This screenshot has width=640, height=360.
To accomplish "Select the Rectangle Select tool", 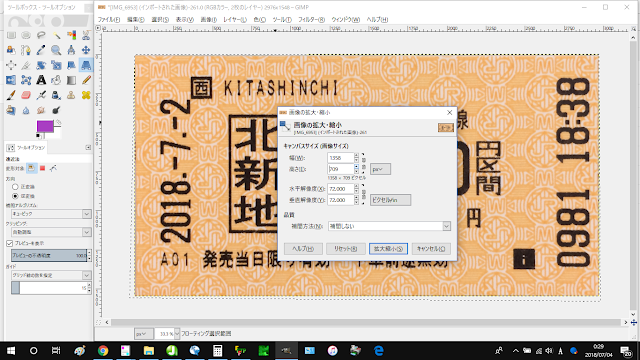I will coord(11,35).
